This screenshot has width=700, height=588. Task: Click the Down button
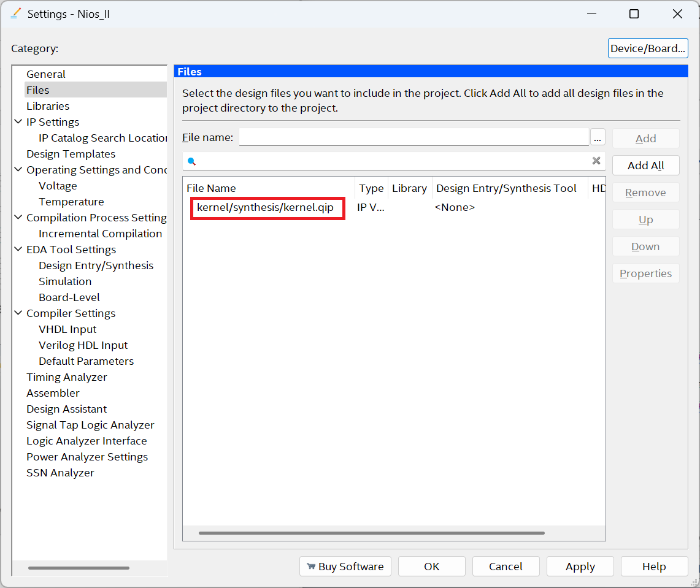click(646, 246)
